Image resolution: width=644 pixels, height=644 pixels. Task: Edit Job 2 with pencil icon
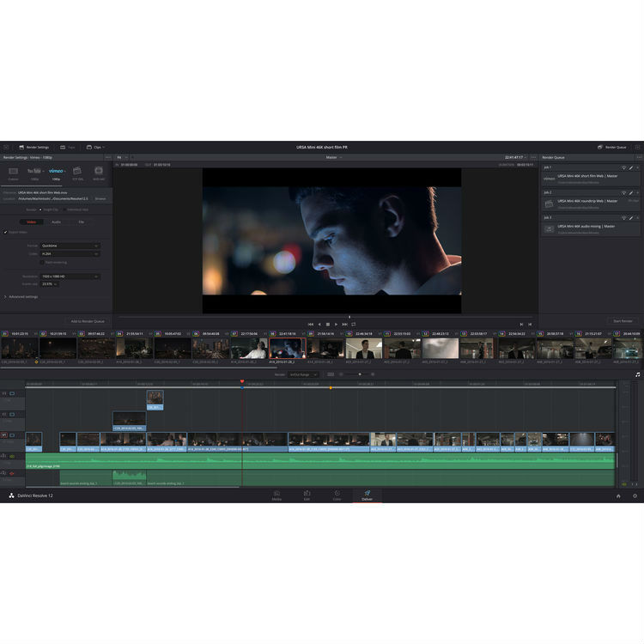(x=631, y=193)
